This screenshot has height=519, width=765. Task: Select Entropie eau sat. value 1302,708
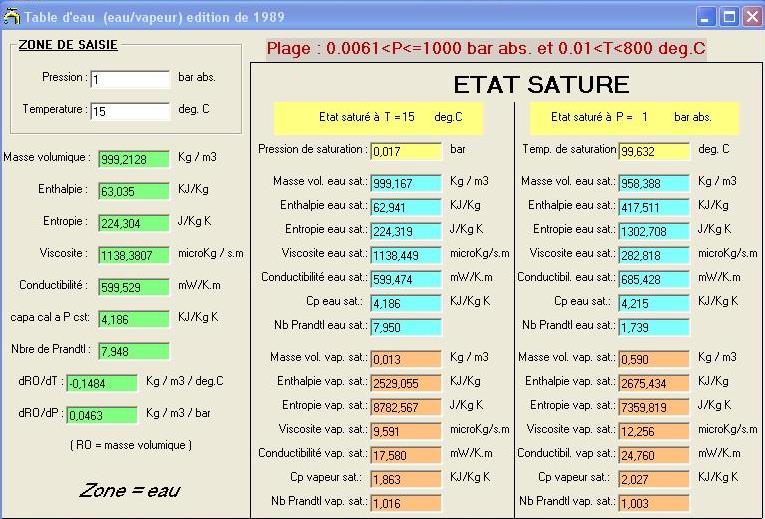click(654, 231)
